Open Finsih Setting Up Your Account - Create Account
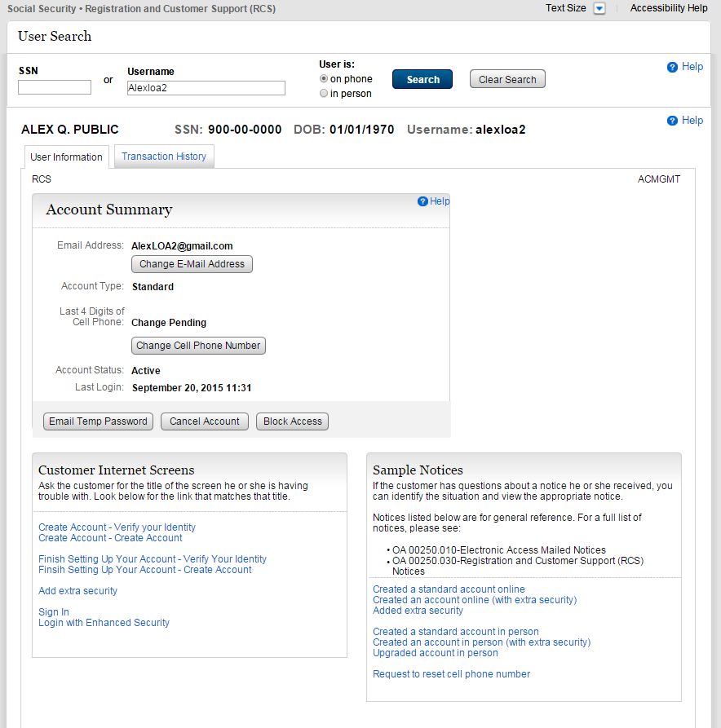This screenshot has height=728, width=721. pyautogui.click(x=145, y=570)
